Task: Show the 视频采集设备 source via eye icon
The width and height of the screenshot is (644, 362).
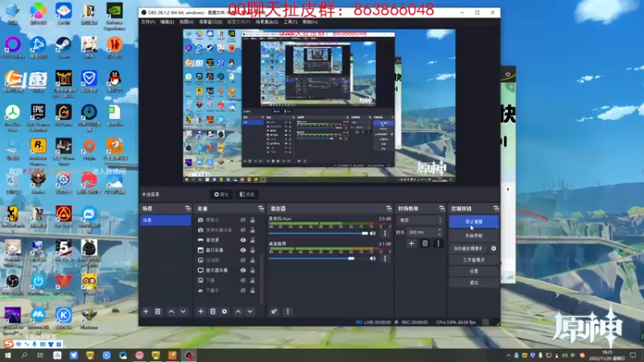Action: coord(243,230)
